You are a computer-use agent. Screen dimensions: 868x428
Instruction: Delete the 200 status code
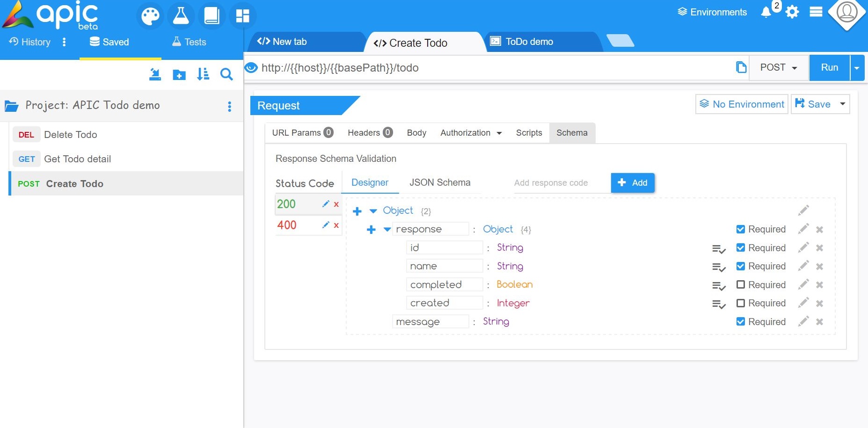tap(336, 204)
